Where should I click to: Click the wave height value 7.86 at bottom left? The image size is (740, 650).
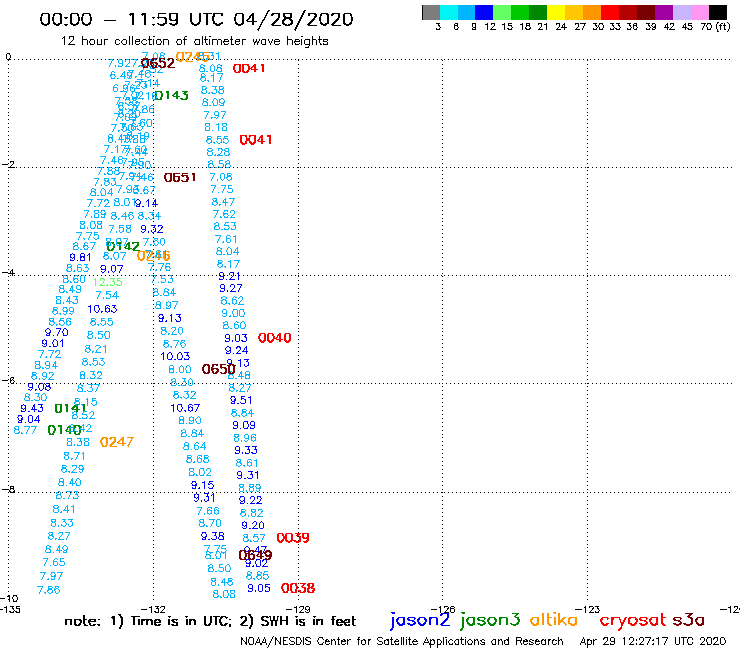[49, 590]
